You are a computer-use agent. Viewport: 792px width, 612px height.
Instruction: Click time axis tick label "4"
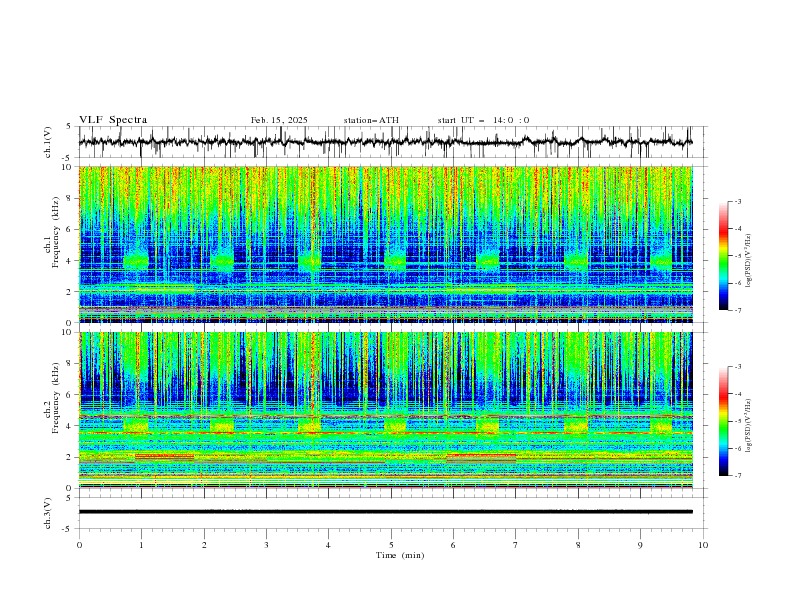(328, 545)
